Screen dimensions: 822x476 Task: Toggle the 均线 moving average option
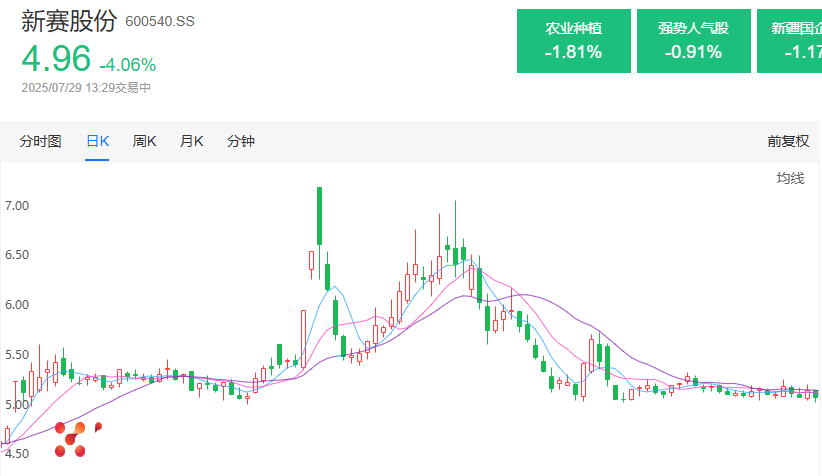(x=790, y=178)
